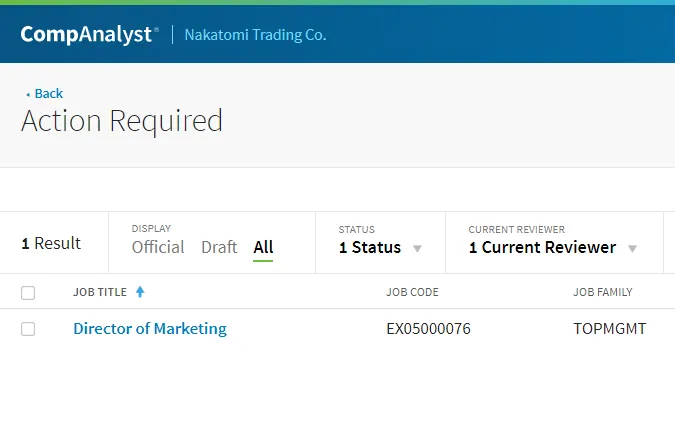Open the Nakatomi Trading Co. company link
The width and height of the screenshot is (675, 431).
(255, 35)
